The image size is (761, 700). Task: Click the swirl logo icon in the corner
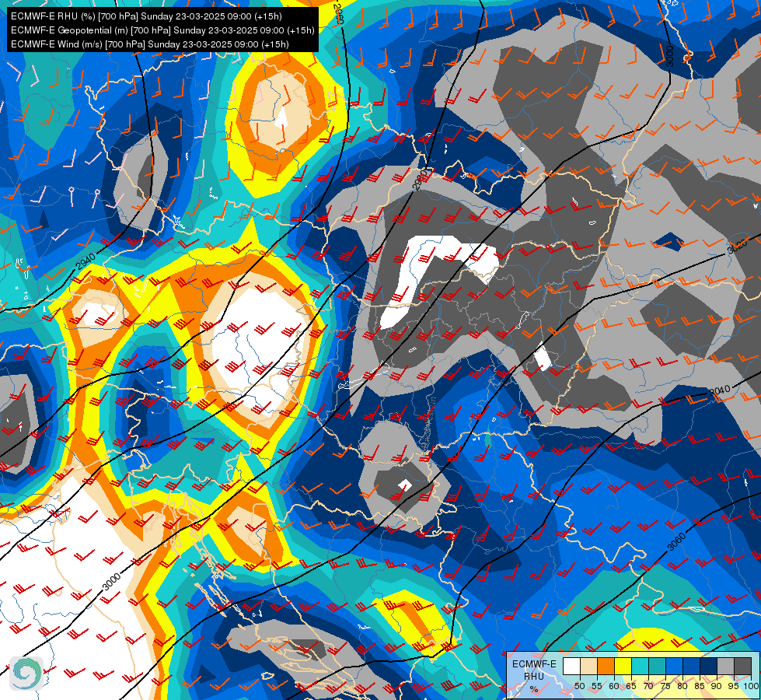(x=26, y=673)
